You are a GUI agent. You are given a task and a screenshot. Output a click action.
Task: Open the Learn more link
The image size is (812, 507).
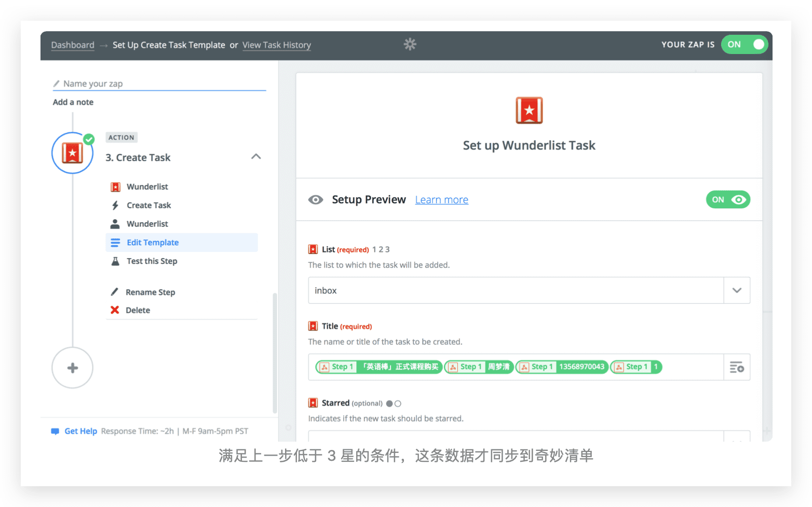[442, 200]
